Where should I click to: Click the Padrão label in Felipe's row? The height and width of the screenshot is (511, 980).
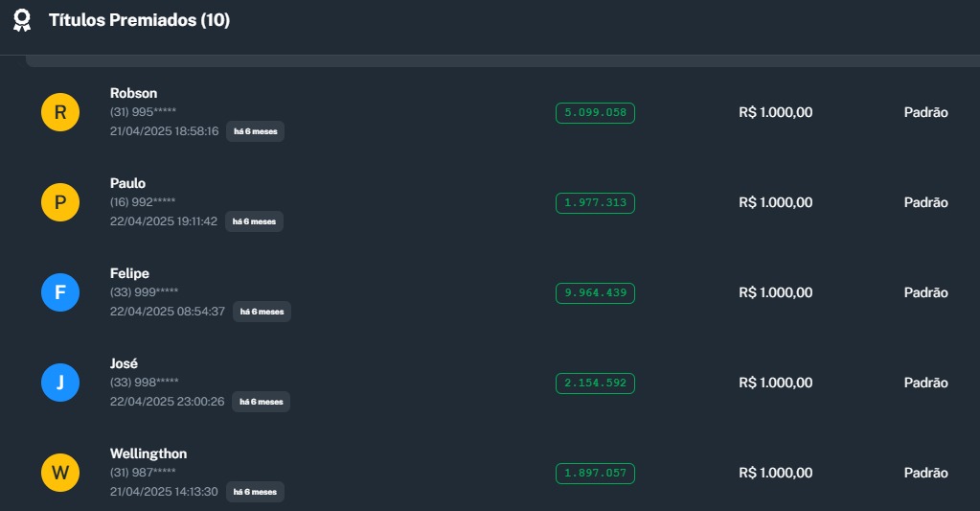925,292
